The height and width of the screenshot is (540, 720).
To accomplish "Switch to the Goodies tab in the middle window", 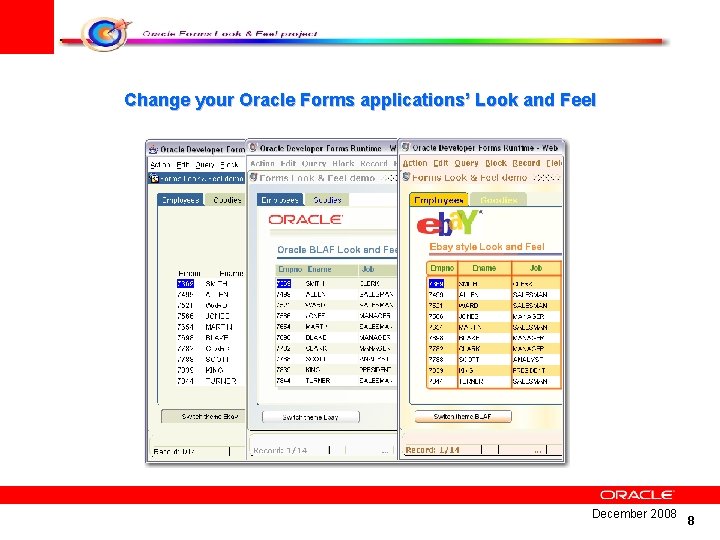I will tap(327, 200).
